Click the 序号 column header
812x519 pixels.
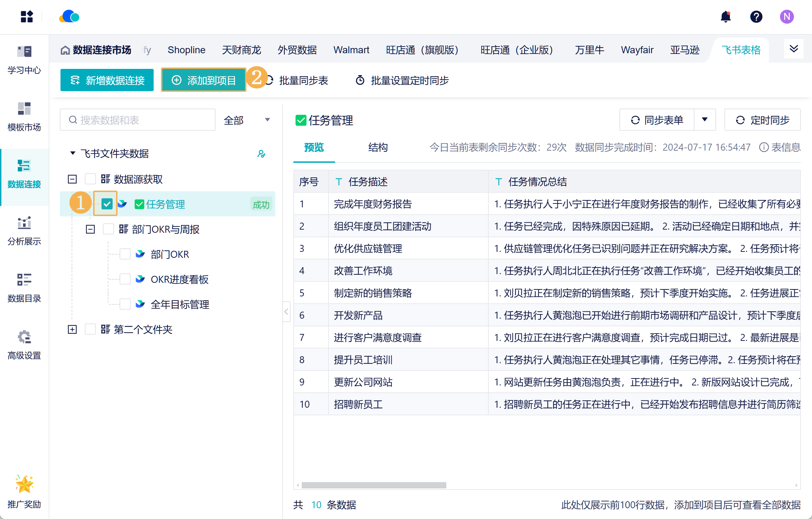click(x=311, y=182)
